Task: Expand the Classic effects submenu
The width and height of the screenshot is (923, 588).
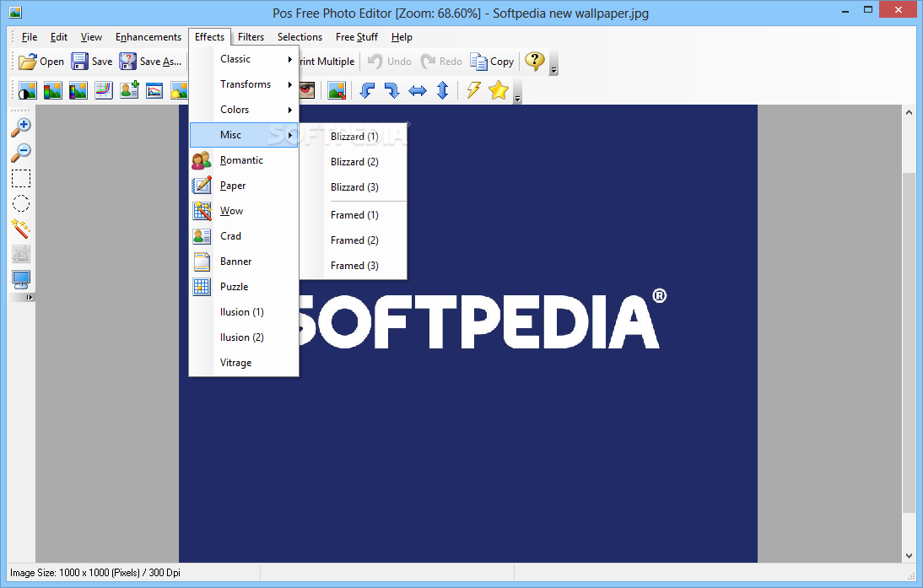Action: coord(244,59)
